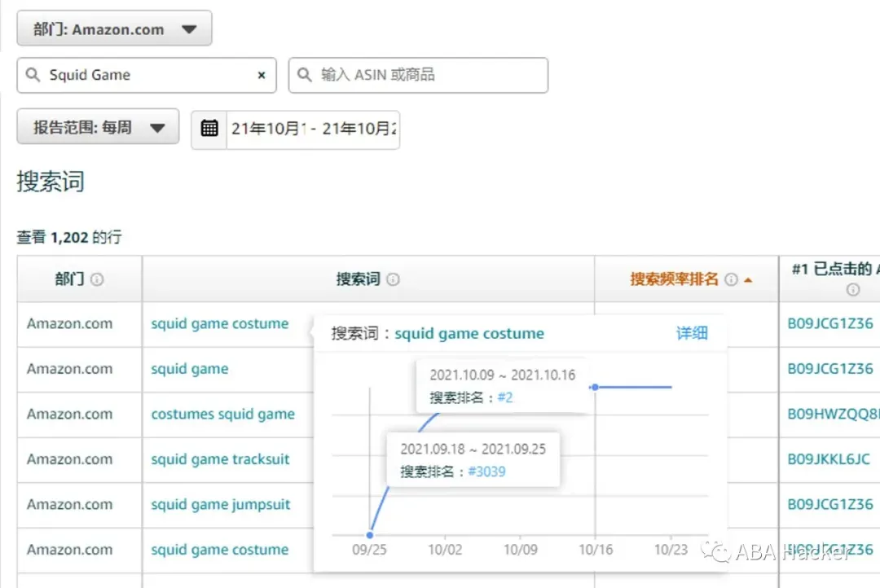Click info icon beside 搜索频率排名 header

click(x=731, y=279)
